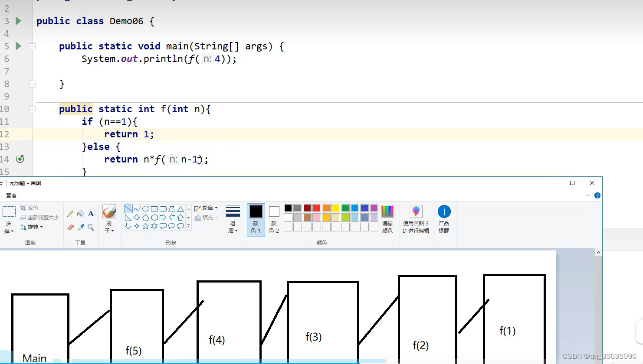Choose the Pentagon shape
Viewport: 643px width, 364px height.
(146, 218)
